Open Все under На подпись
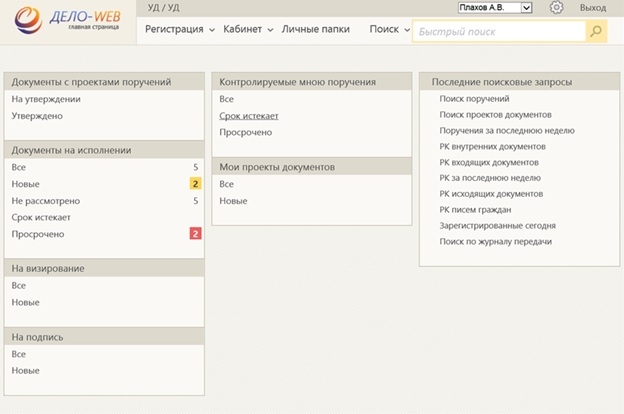624x414 pixels. pos(19,354)
